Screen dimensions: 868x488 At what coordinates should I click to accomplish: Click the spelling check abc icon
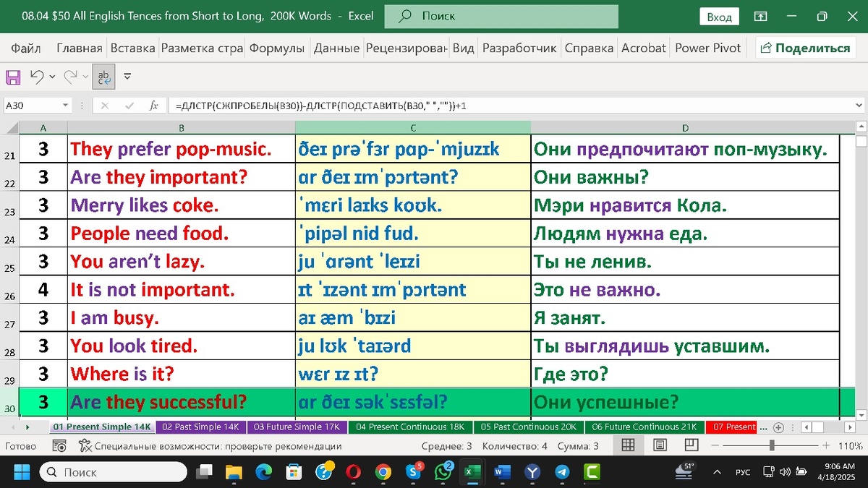pyautogui.click(x=103, y=77)
